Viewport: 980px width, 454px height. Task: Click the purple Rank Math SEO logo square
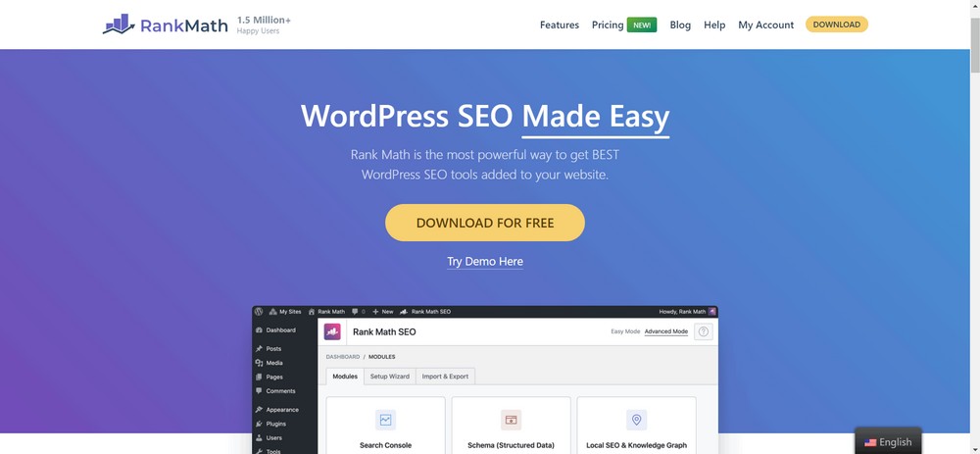tap(332, 332)
